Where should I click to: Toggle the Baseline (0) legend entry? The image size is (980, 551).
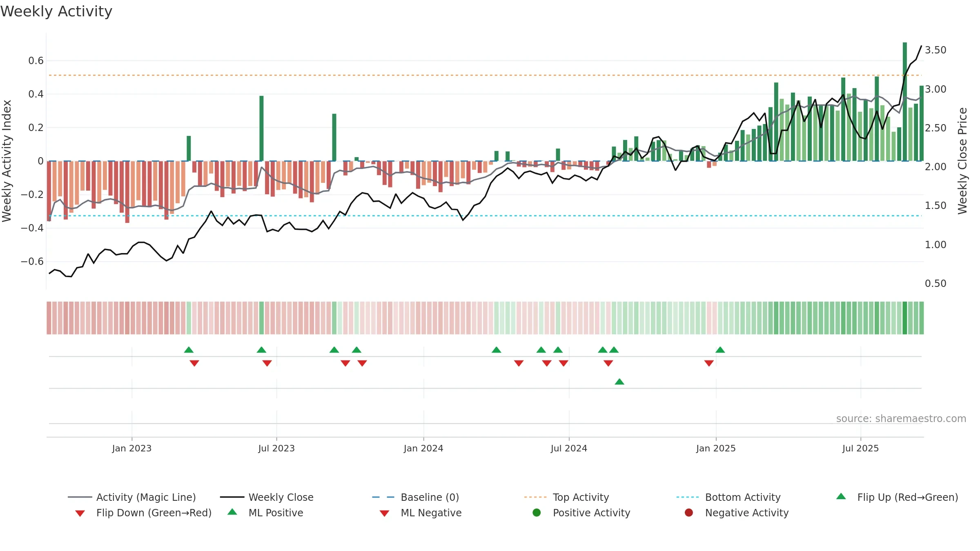pos(416,497)
